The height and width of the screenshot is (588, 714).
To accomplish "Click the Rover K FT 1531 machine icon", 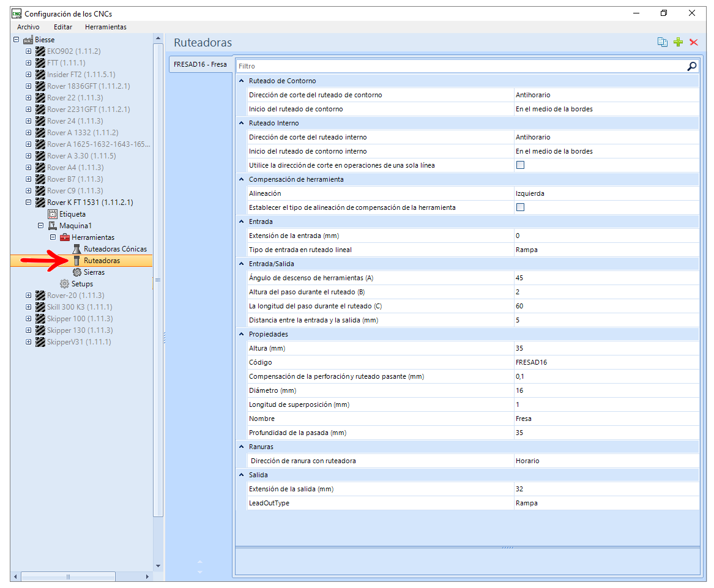I will [x=40, y=203].
